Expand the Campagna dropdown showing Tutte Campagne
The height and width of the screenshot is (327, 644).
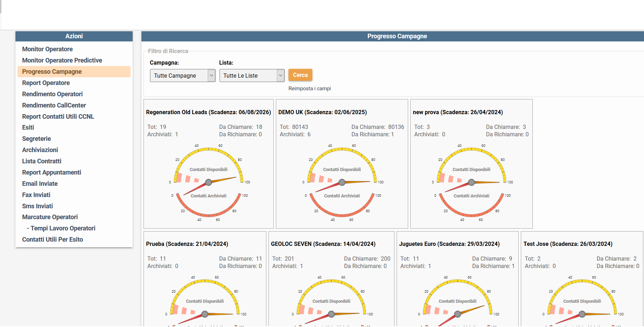point(182,76)
